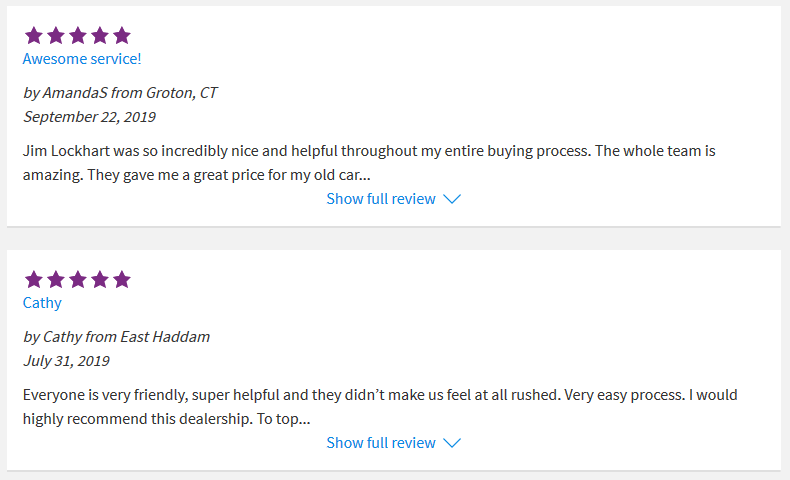
Task: Select the September 22, 2019 date
Action: coord(90,117)
